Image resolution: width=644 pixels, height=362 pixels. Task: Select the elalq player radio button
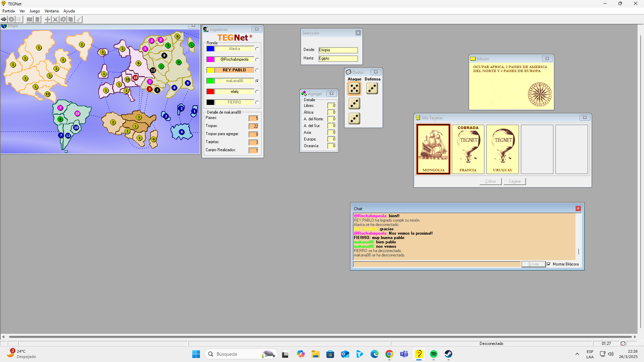(x=257, y=92)
